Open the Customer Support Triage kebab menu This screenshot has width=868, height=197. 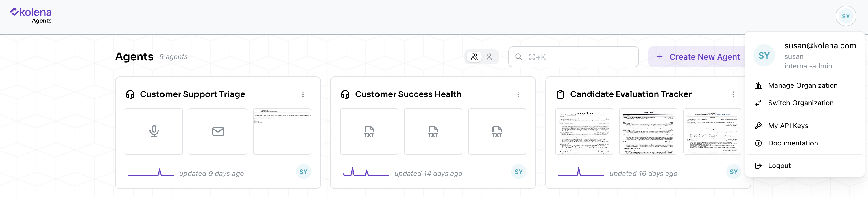(x=303, y=94)
